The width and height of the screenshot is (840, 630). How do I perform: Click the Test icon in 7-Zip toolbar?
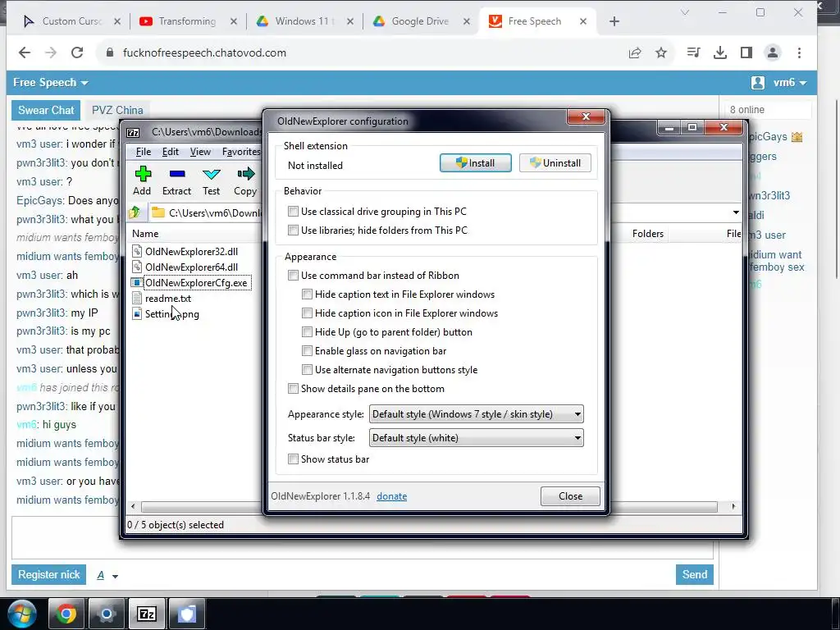(211, 174)
